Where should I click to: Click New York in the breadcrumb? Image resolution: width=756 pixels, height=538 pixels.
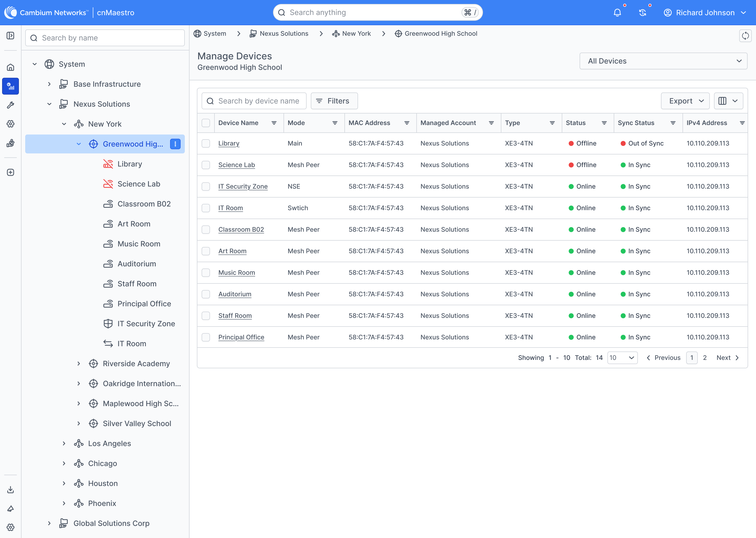351,33
